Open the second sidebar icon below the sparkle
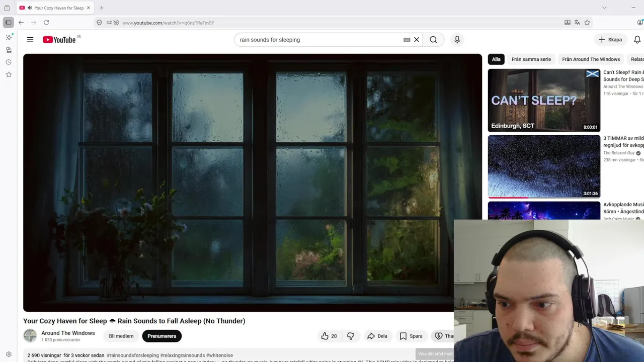The image size is (644, 362). tap(9, 50)
